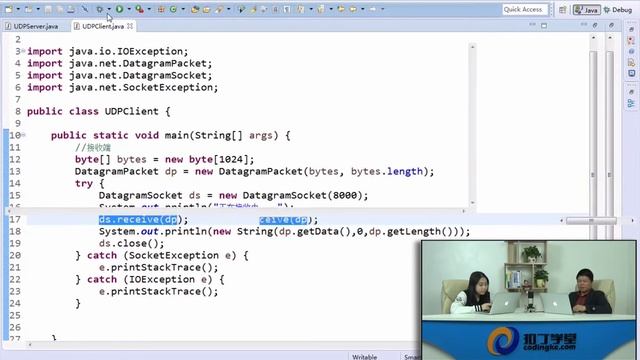This screenshot has width=640, height=360.
Task: Click the Open Perspective icon
Action: pyautogui.click(x=562, y=9)
